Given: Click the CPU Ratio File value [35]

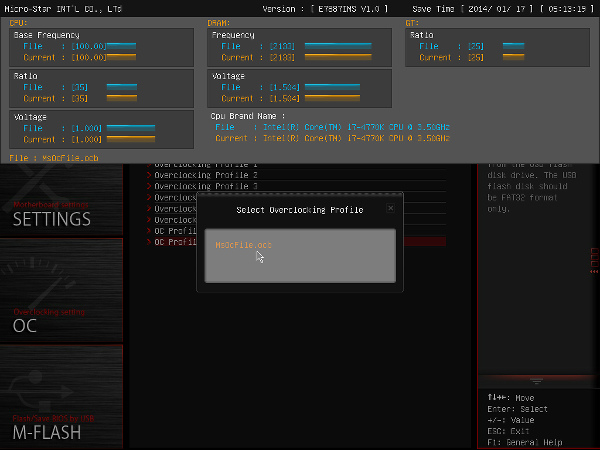Looking at the screenshot, I should tap(80, 87).
